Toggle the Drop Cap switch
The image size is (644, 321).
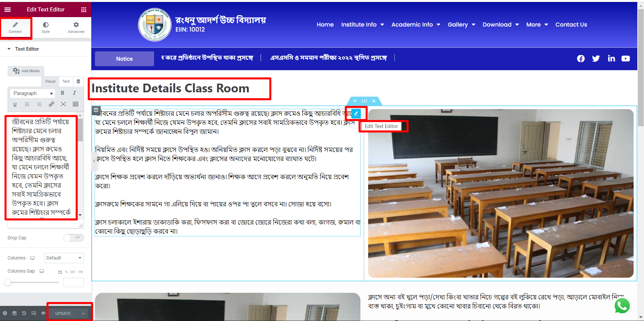73,238
